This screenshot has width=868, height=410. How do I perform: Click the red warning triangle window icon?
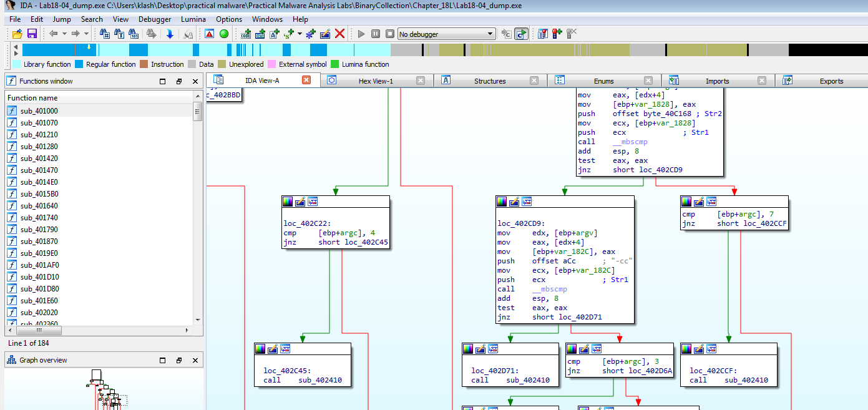[210, 34]
